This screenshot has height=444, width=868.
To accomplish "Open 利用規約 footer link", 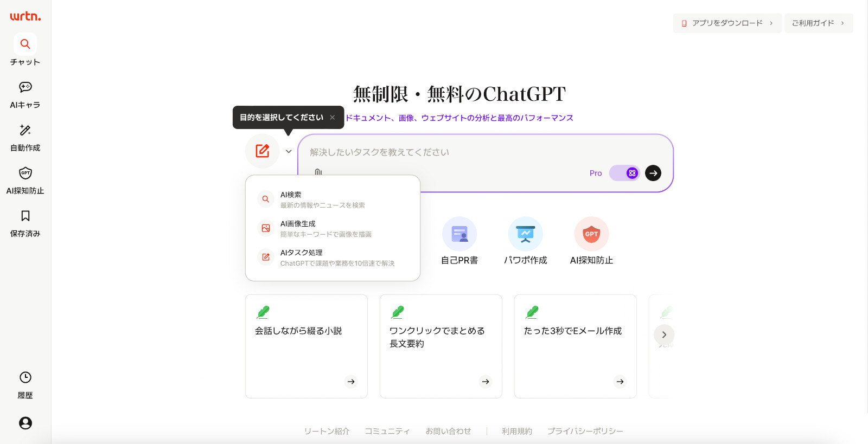I will pos(517,431).
